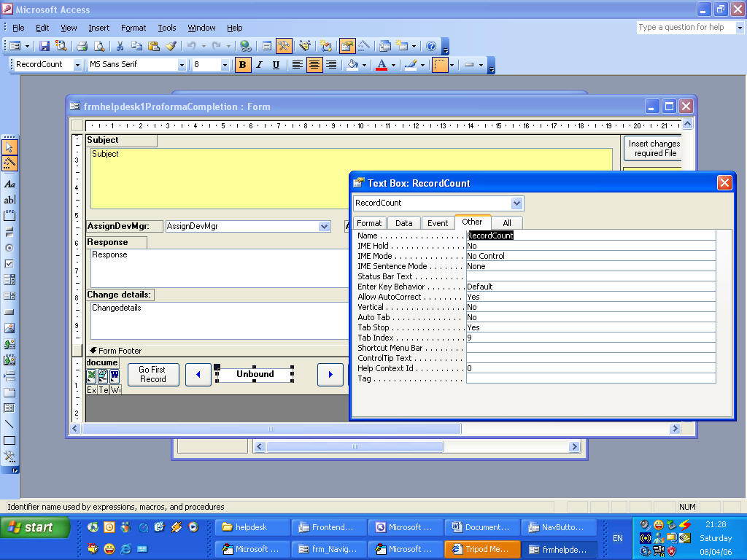This screenshot has height=560, width=747.
Task: Open the MS Sans Serif font dropdown
Action: tap(182, 65)
